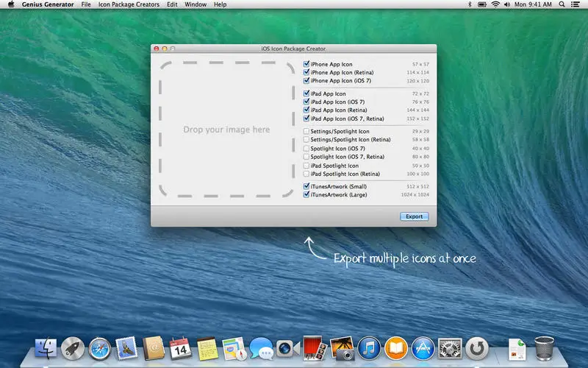Click the 120 x 120 size label
Viewport: 588px width, 368px height.
[x=417, y=81]
